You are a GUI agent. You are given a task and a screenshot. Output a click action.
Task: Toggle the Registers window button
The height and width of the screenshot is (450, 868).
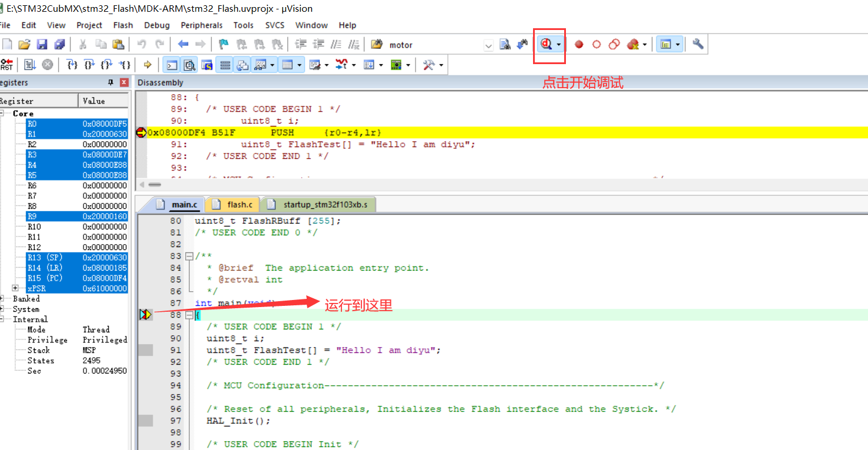point(225,65)
